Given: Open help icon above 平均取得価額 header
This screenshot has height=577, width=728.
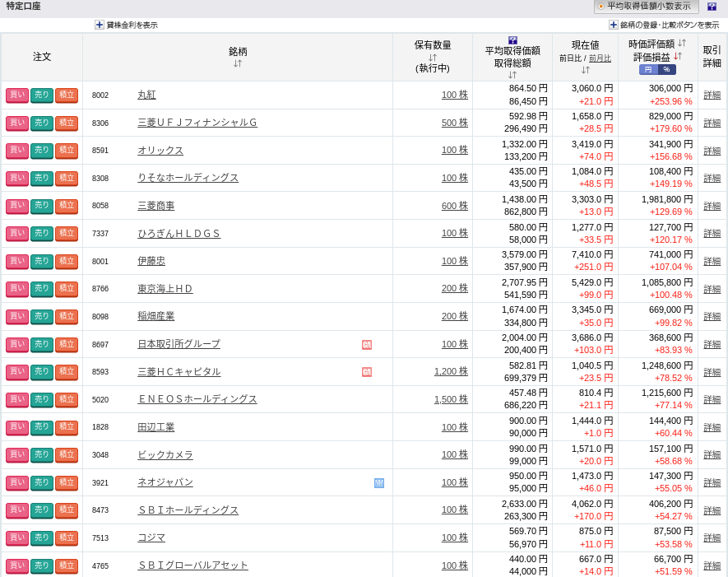Looking at the screenshot, I should (x=512, y=40).
